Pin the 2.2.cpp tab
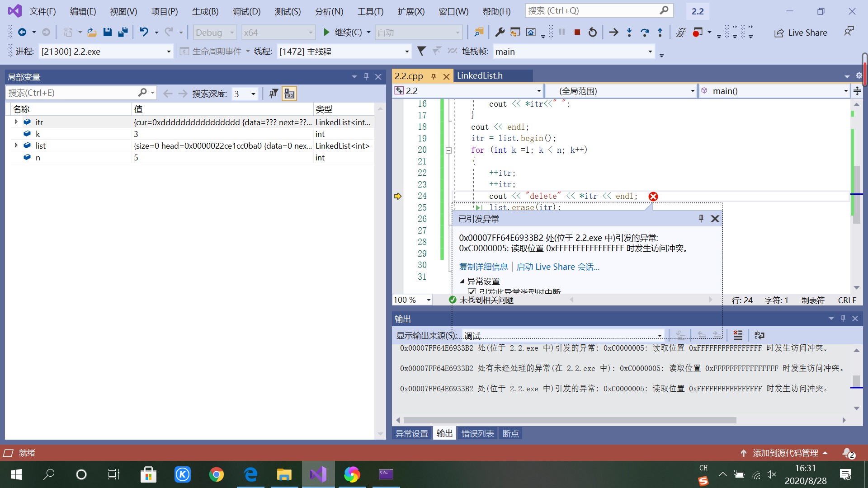 click(x=433, y=76)
